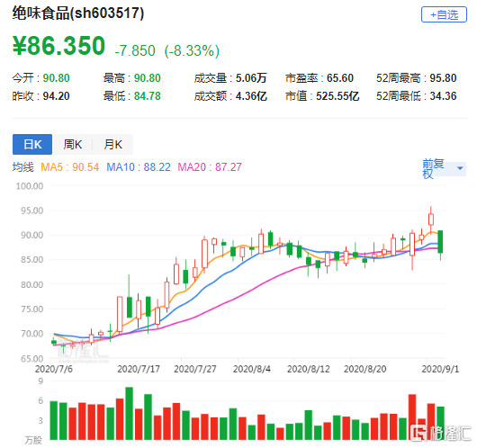Click the x-axis date label 2020/7/27
The height and width of the screenshot is (448, 477).
(195, 369)
